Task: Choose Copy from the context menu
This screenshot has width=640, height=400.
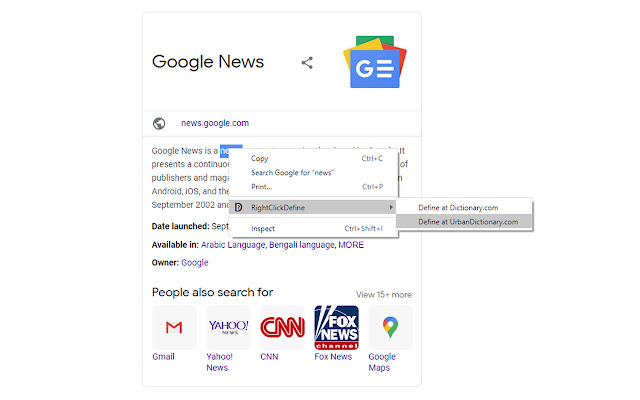Action: 313,158
